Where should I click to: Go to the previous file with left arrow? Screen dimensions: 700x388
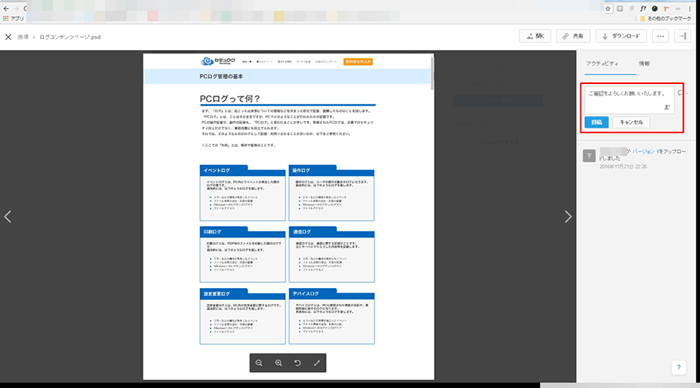pyautogui.click(x=8, y=217)
